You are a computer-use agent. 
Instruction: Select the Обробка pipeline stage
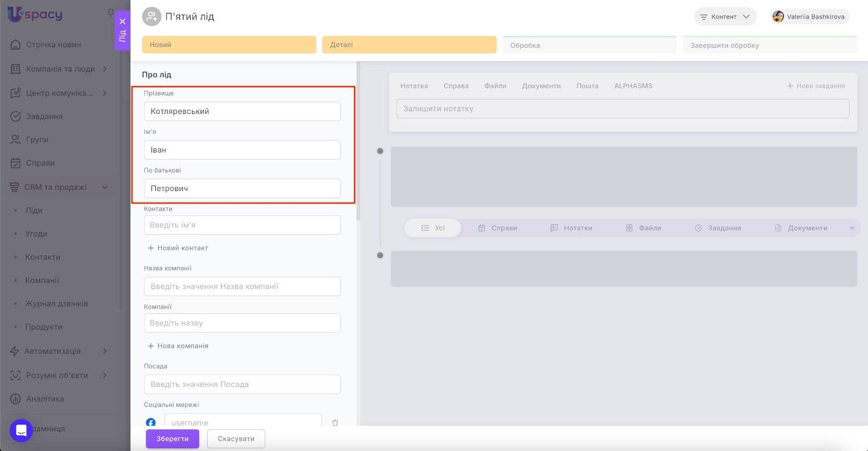click(x=589, y=45)
